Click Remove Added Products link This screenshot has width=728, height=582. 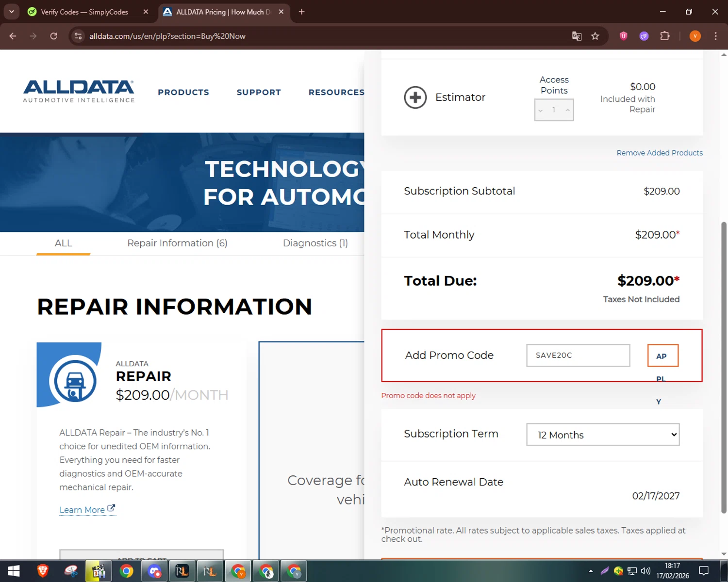660,153
